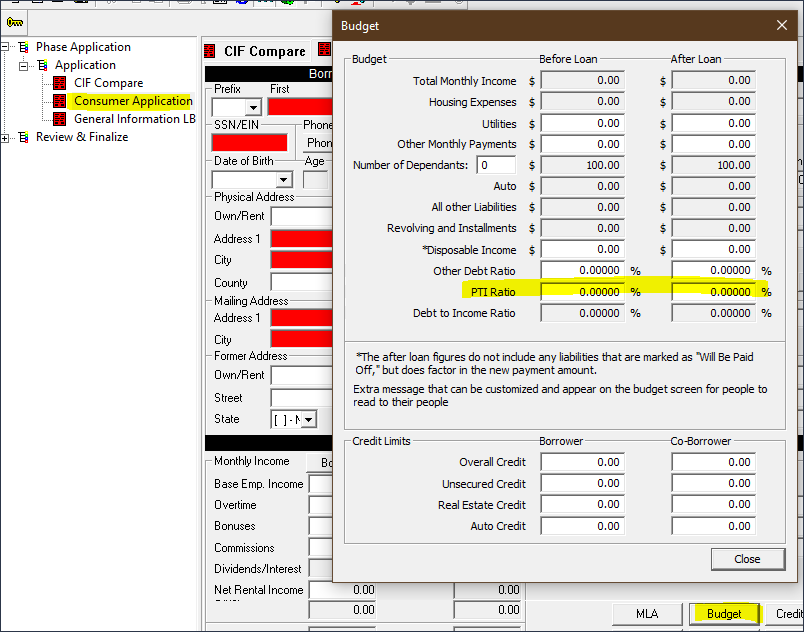
Task: Click the General Information LB screen icon
Action: point(59,118)
